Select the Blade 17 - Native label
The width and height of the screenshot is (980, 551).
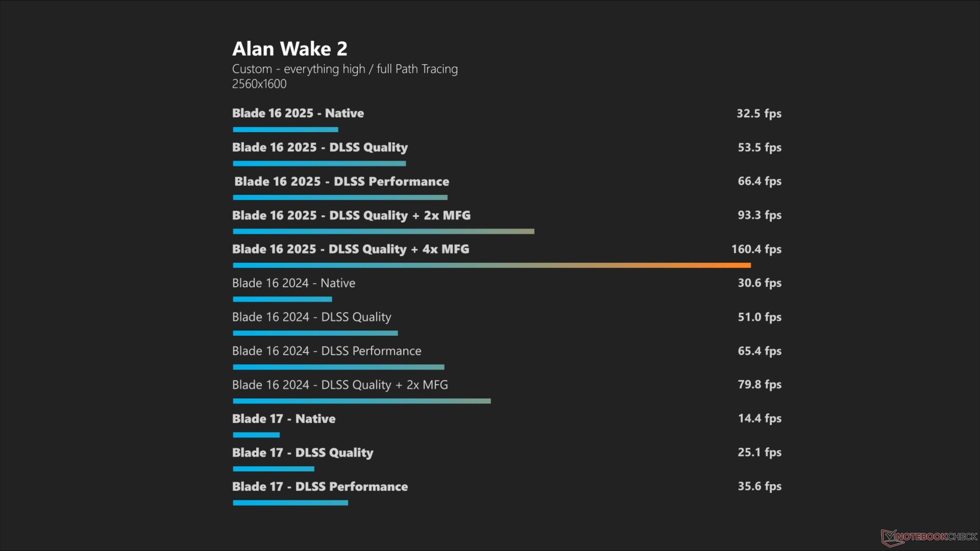(x=284, y=419)
